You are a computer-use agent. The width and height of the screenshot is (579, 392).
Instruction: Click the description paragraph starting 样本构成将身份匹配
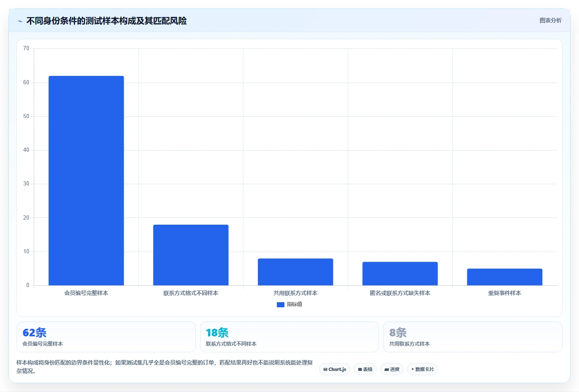165,367
